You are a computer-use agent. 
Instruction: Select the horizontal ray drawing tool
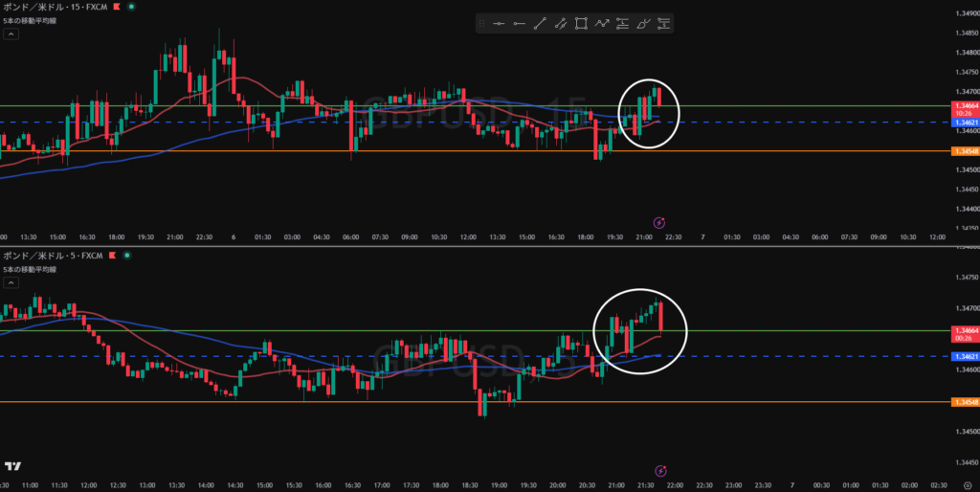click(x=520, y=24)
